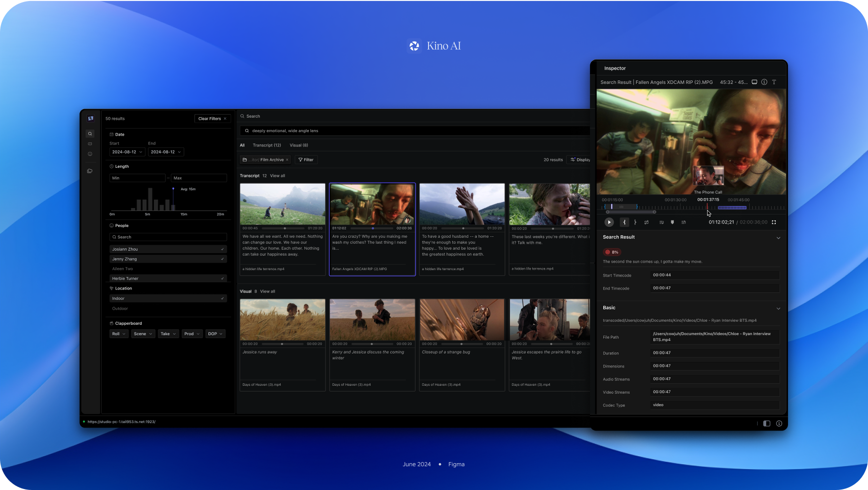868x490 pixels.
Task: Click the clock icon beside Length
Action: pyautogui.click(x=112, y=166)
